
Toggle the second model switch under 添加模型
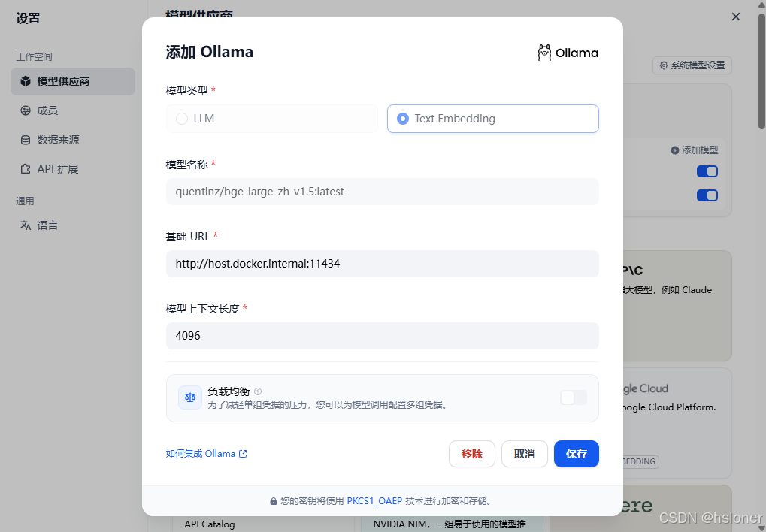click(707, 195)
